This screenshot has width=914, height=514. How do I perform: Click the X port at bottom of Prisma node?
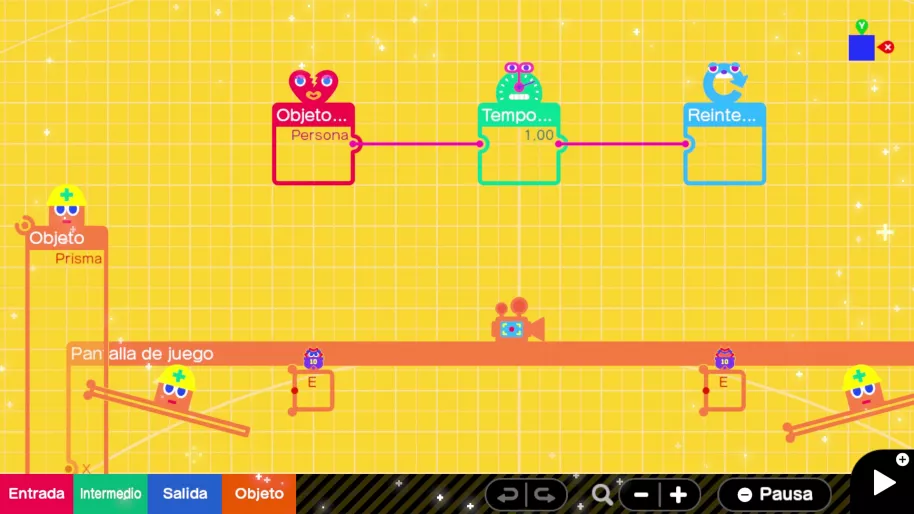click(x=69, y=469)
